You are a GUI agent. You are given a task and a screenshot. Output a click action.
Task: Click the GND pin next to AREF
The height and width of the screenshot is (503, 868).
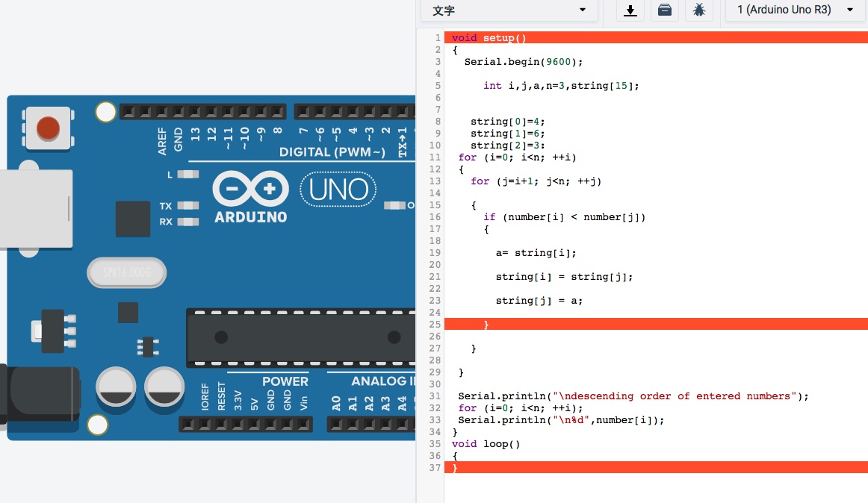click(179, 112)
